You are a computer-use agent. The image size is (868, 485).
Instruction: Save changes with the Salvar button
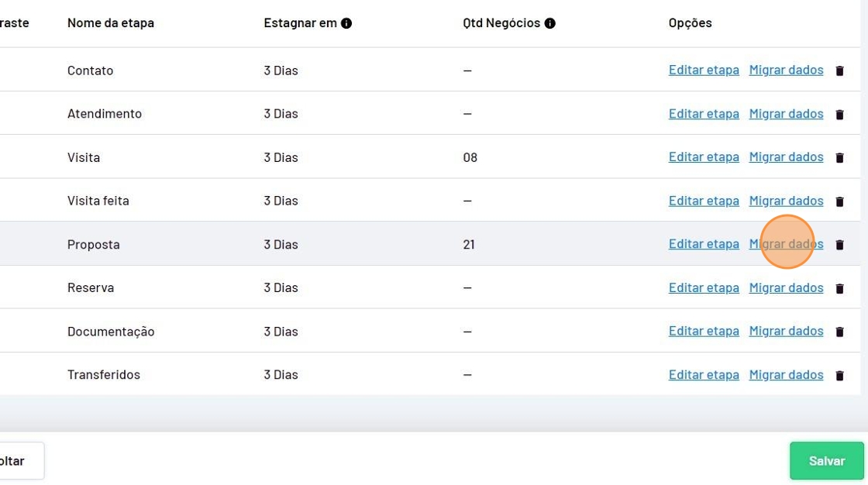[826, 461]
